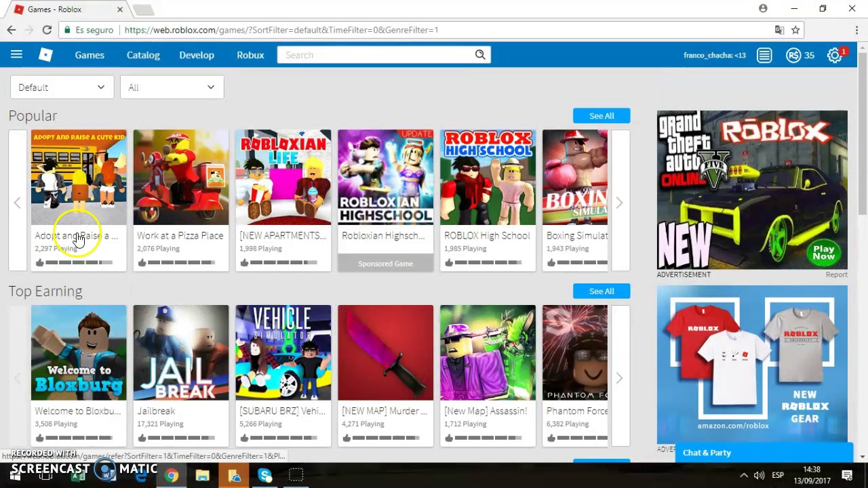Viewport: 868px width, 488px height.
Task: Open the Default sort dropdown
Action: pyautogui.click(x=61, y=87)
